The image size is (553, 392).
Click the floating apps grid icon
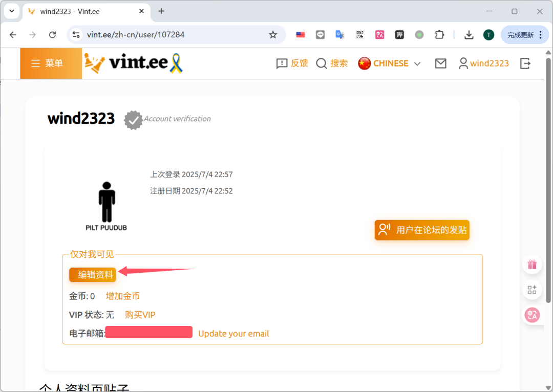point(532,290)
